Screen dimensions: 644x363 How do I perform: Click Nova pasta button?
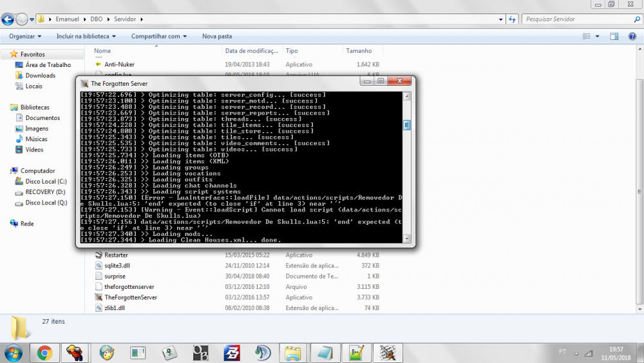(x=217, y=36)
